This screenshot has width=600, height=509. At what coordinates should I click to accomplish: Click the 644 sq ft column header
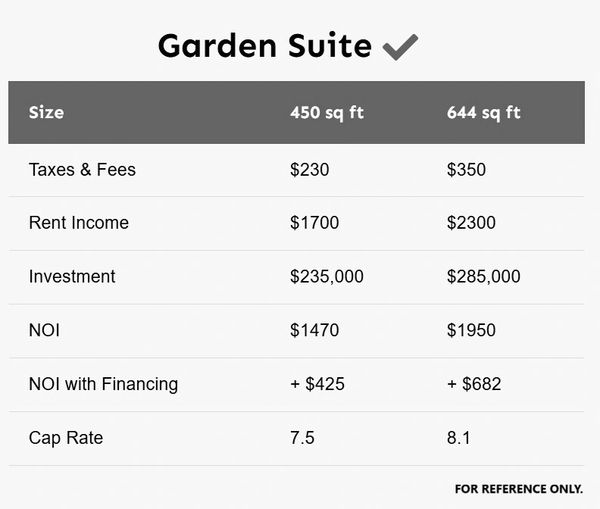[484, 112]
